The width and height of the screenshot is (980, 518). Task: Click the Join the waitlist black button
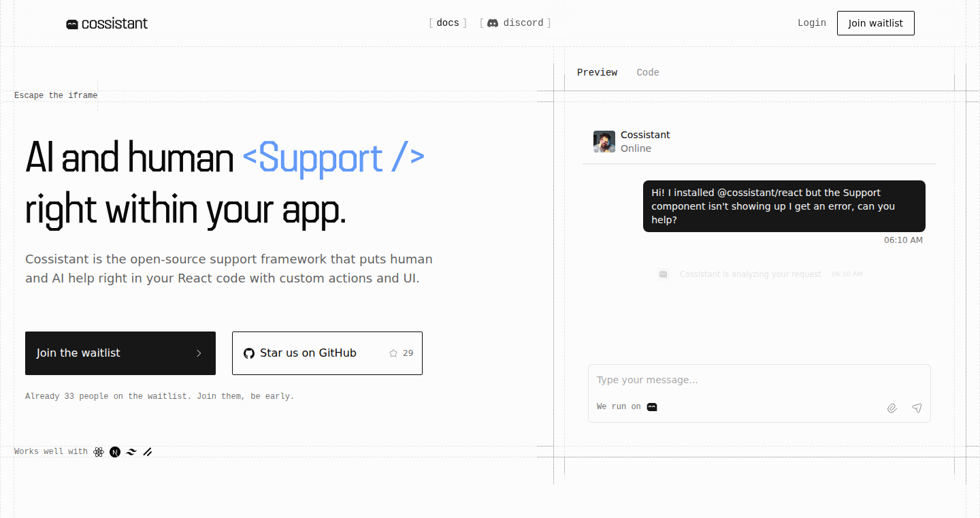120,353
